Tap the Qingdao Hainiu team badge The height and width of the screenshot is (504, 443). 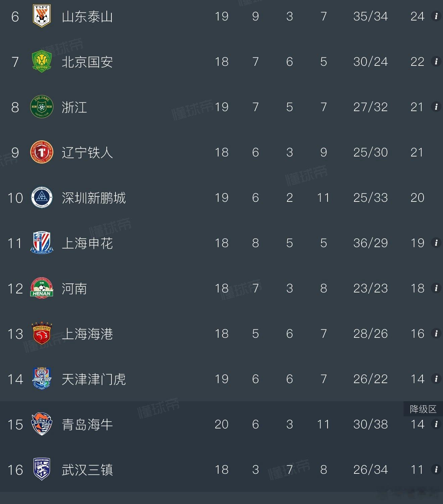click(x=42, y=424)
